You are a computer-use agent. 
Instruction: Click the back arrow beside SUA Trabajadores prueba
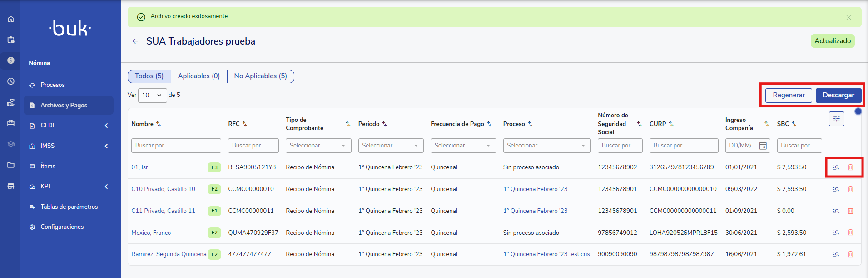[135, 41]
